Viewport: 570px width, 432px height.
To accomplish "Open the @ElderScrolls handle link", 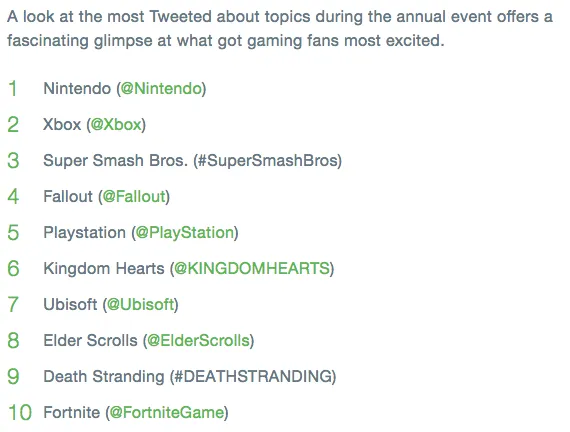I will pos(198,340).
